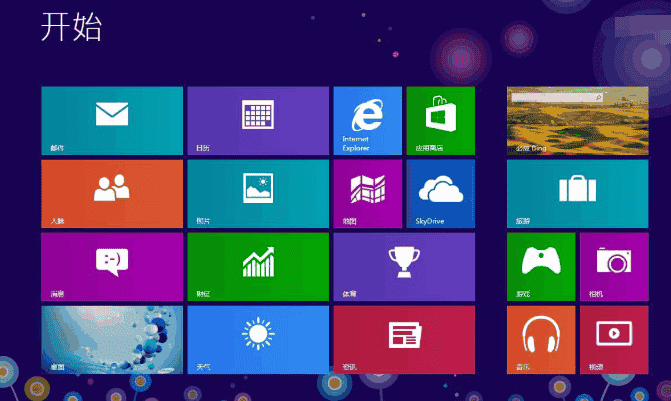
Task: Open the Messaging (消息) tile
Action: click(112, 267)
